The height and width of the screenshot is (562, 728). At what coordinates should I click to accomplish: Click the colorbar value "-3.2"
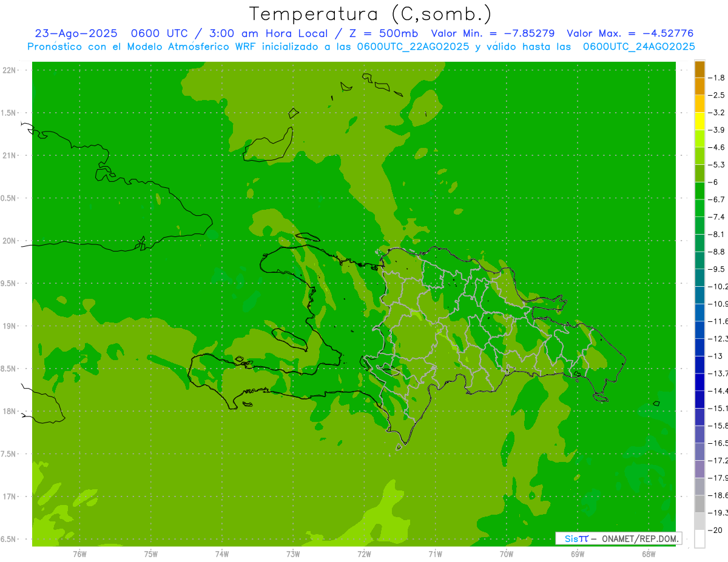(x=718, y=113)
